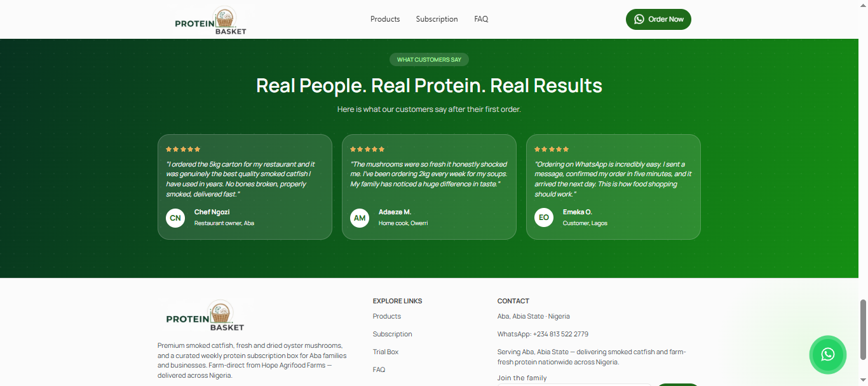Open Subscription in the top navigation
868x386 pixels.
pos(437,19)
